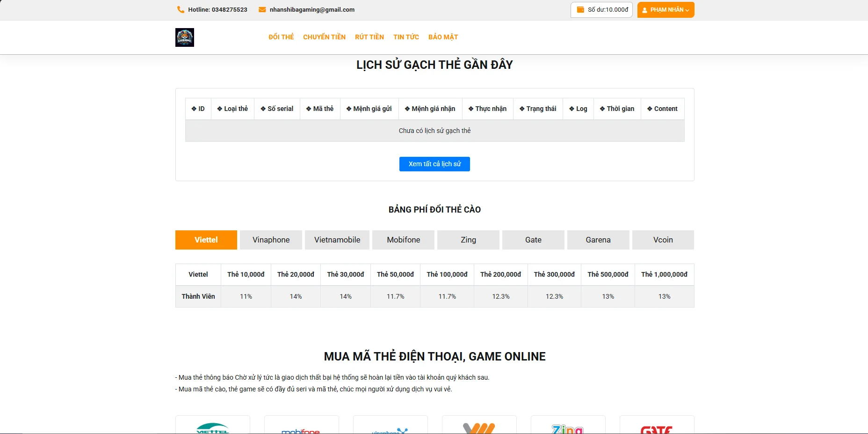The height and width of the screenshot is (434, 868).
Task: Switch to the Vietnamobile tab
Action: (x=337, y=240)
